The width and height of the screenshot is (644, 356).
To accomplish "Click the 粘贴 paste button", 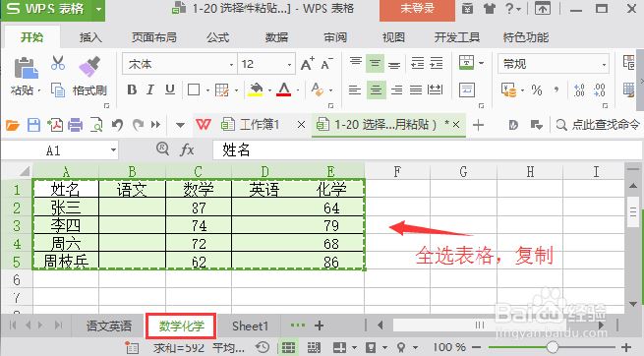I will [x=25, y=76].
